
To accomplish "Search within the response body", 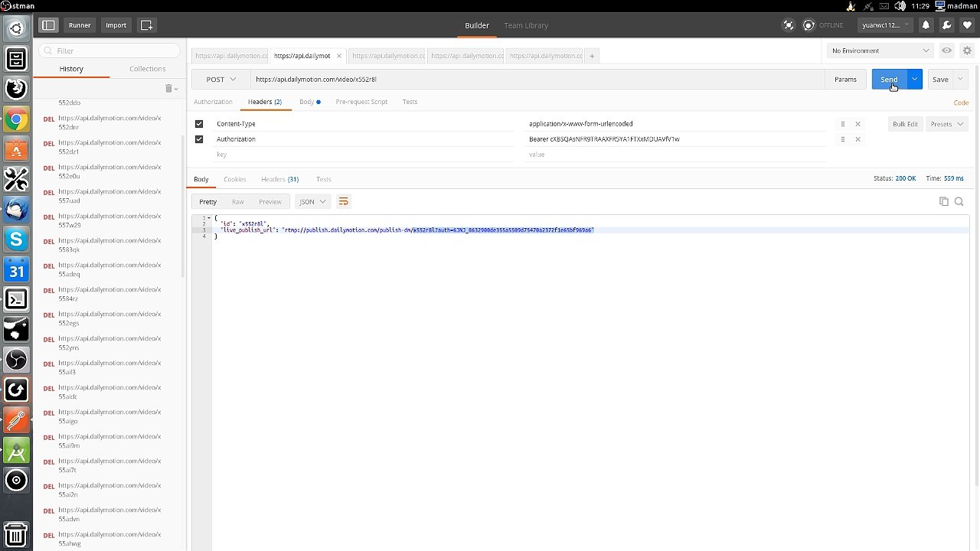I will (x=959, y=201).
